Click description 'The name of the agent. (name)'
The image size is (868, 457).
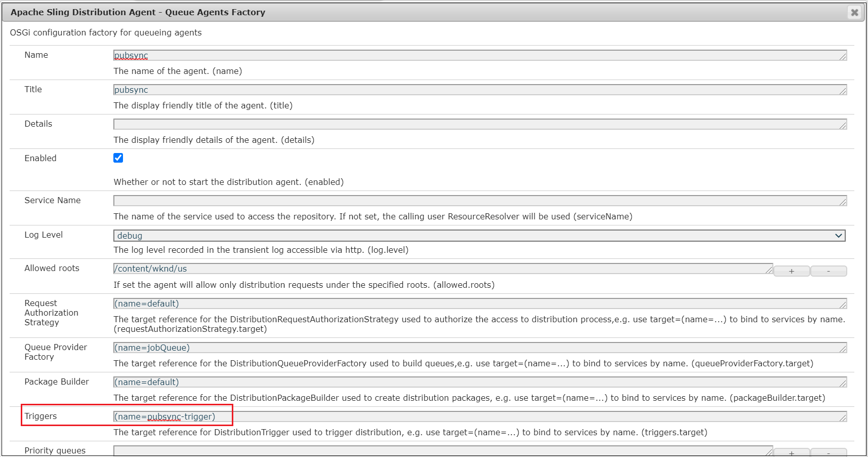pyautogui.click(x=178, y=71)
